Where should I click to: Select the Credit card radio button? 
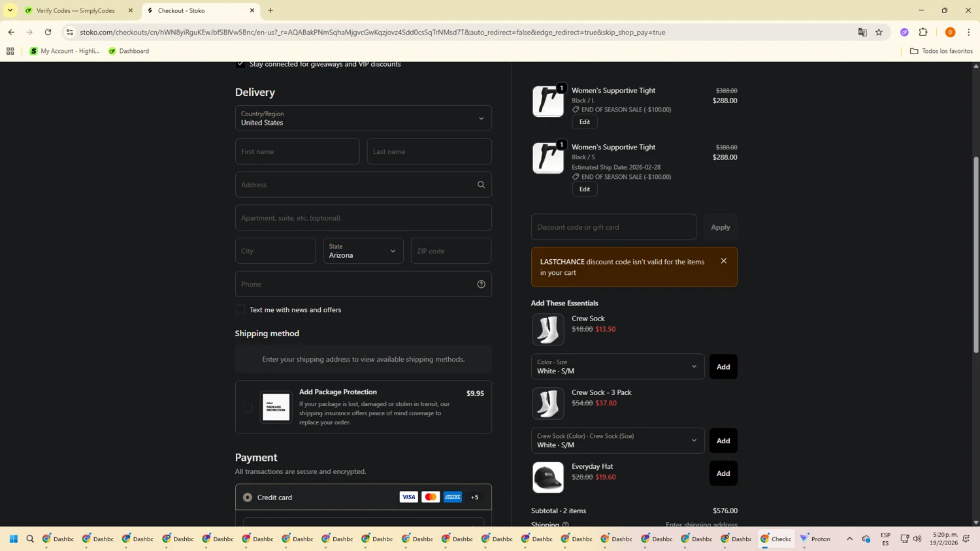[248, 497]
